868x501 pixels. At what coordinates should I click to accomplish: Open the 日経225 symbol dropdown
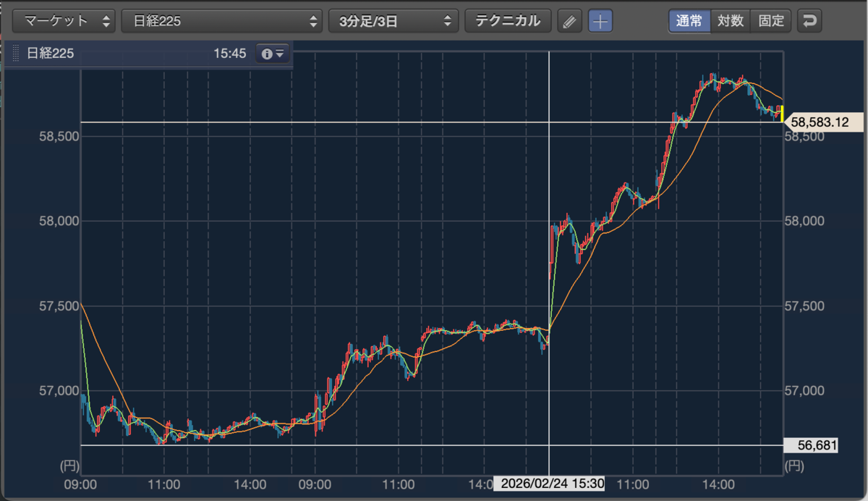(x=222, y=21)
